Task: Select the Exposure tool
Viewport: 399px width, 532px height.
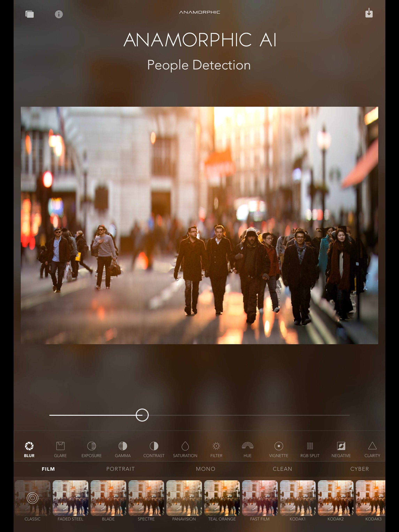Action: point(91,449)
